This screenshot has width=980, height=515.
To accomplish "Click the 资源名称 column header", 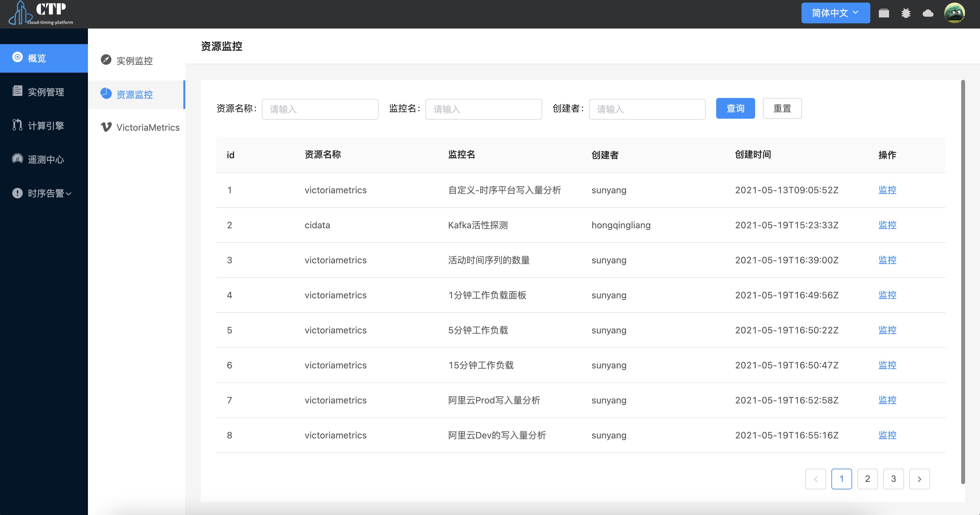I will (323, 155).
